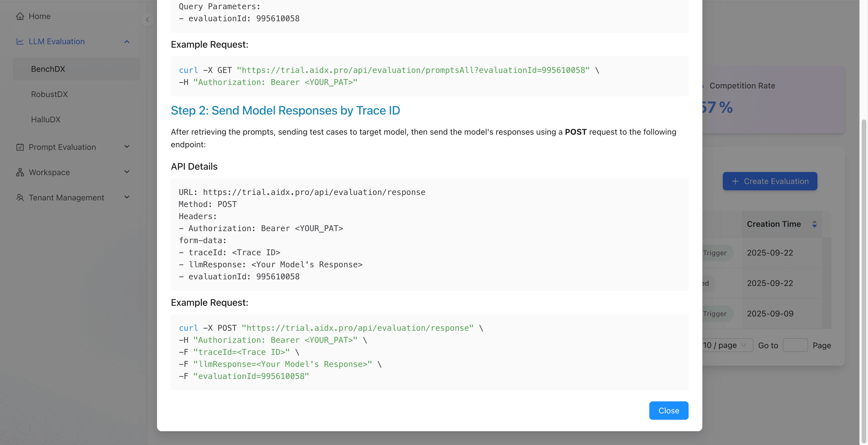
Task: Click the Prompt Evaluation checklist icon
Action: (20, 147)
